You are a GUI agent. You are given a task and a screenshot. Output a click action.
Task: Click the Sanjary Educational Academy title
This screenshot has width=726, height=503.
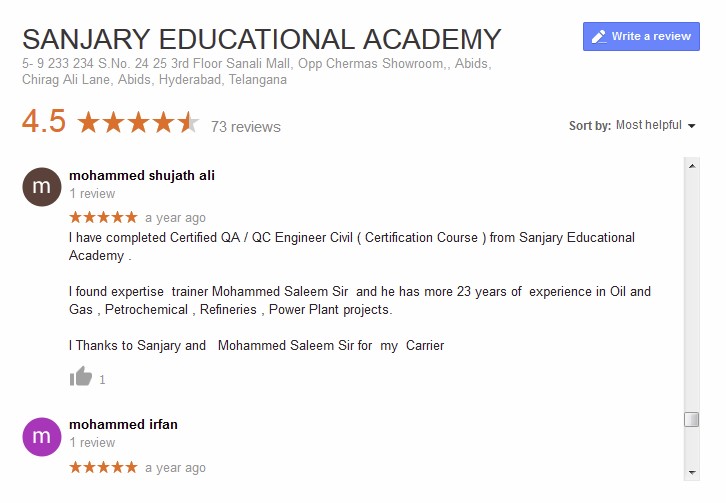click(x=261, y=40)
